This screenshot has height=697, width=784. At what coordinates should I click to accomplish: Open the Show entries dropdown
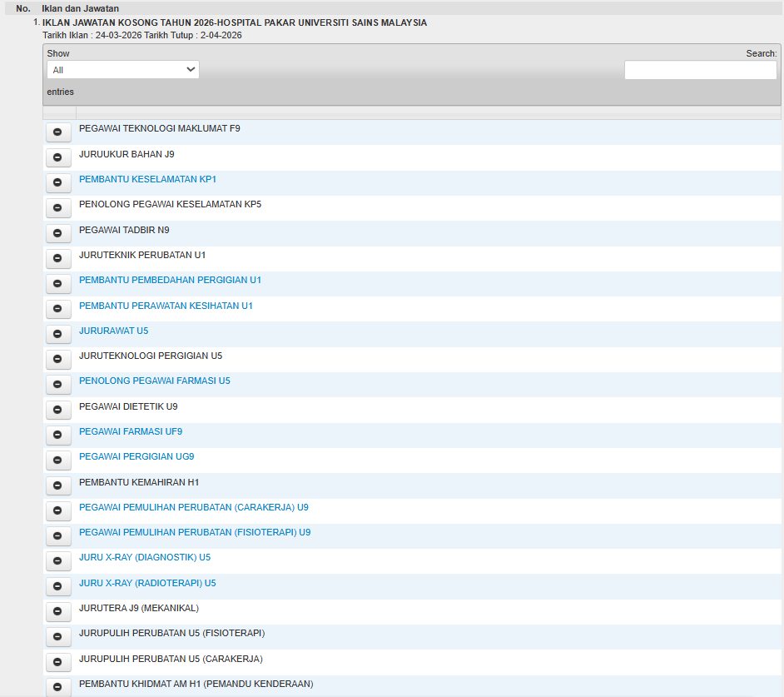pos(122,70)
